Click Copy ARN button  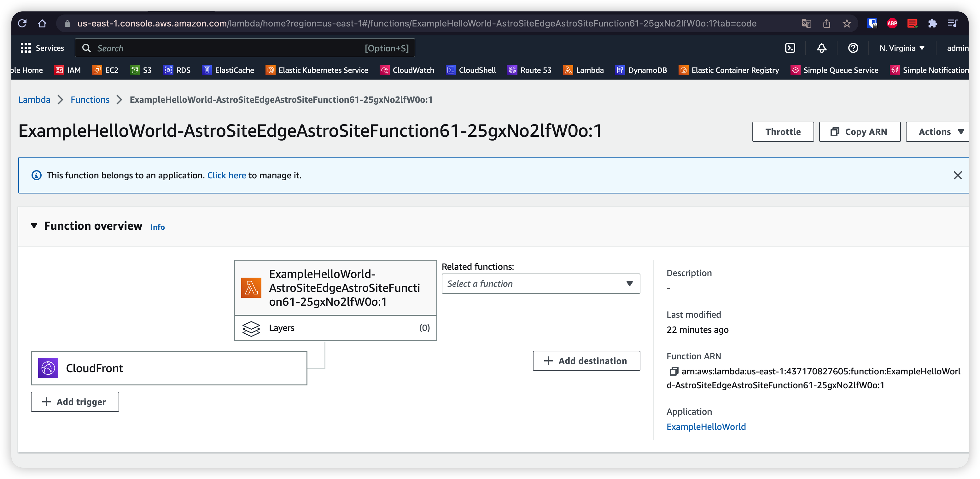[x=860, y=131]
